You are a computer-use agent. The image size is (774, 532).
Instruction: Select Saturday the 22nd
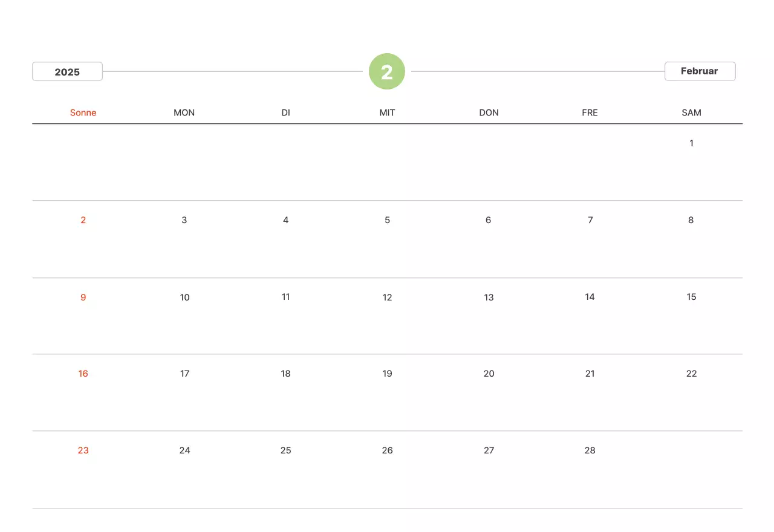(x=691, y=374)
